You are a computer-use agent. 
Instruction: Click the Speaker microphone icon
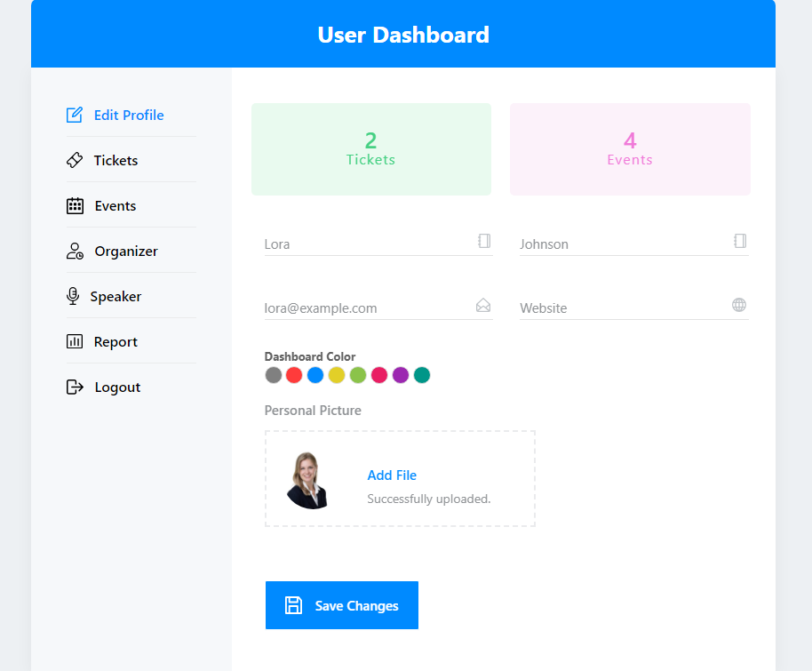(x=73, y=296)
